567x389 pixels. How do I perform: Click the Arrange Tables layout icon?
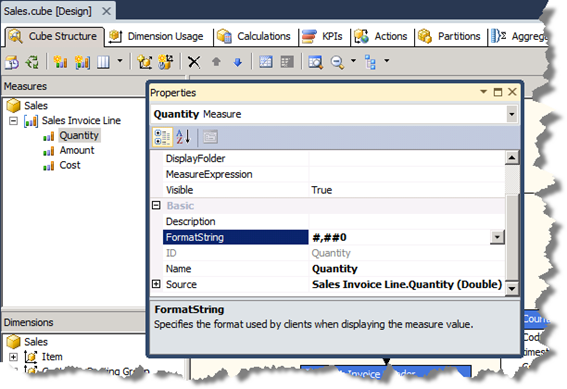(370, 62)
